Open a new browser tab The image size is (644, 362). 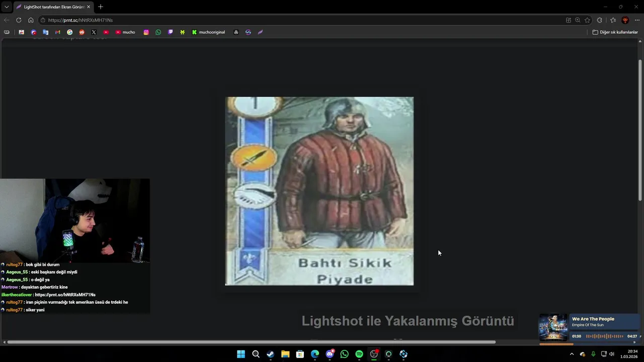(x=101, y=7)
